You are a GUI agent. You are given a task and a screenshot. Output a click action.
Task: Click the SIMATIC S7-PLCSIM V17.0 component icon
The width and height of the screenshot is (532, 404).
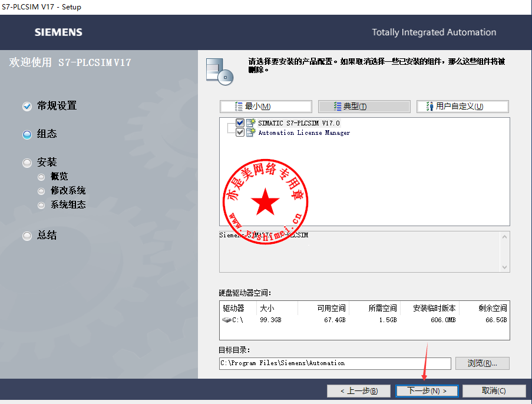[251, 123]
